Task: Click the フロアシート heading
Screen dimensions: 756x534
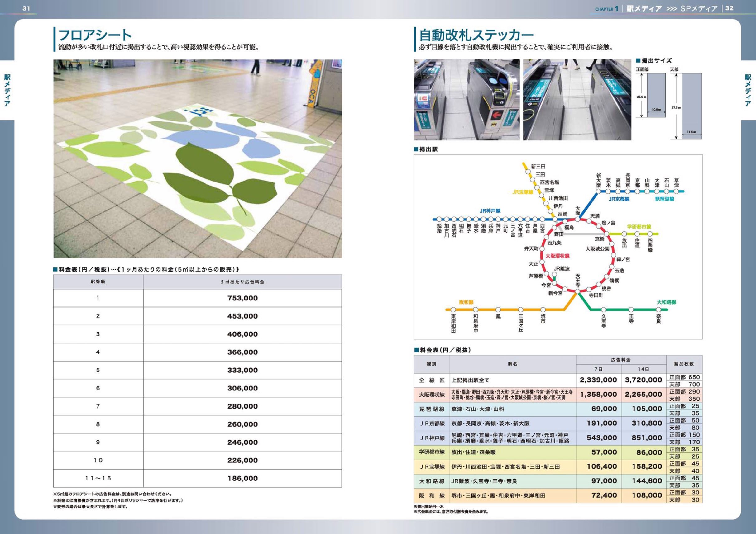Action: tap(95, 35)
